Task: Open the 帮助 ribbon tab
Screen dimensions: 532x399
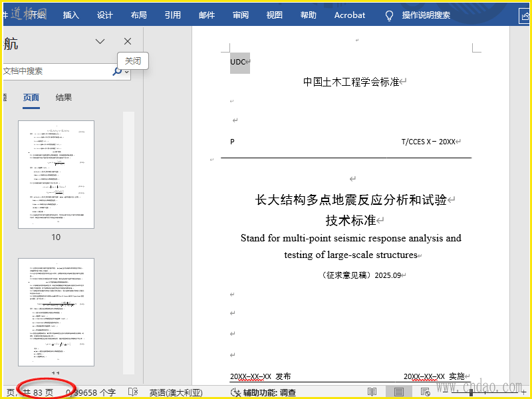Action: [x=309, y=15]
